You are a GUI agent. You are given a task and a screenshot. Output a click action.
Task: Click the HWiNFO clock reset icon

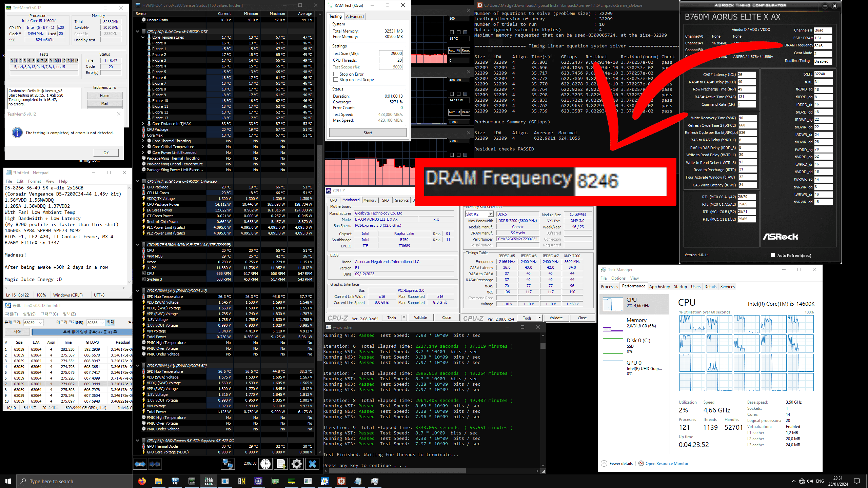point(265,464)
